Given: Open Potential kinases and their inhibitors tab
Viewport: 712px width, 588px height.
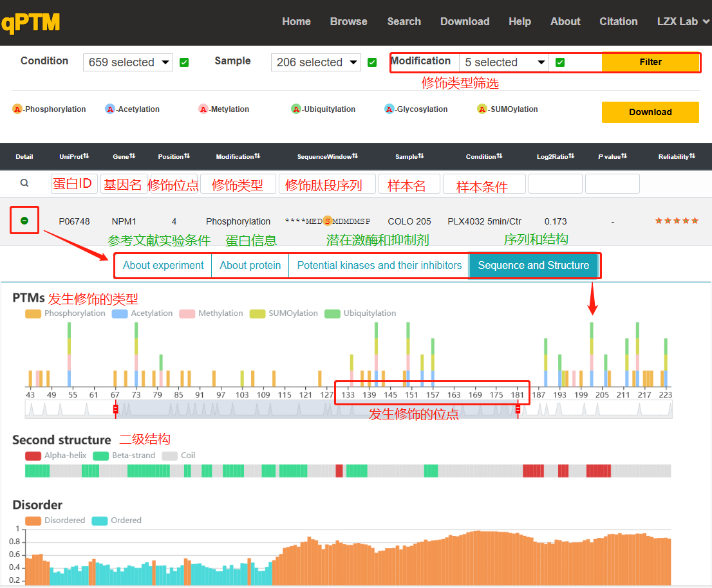Looking at the screenshot, I should 379,266.
